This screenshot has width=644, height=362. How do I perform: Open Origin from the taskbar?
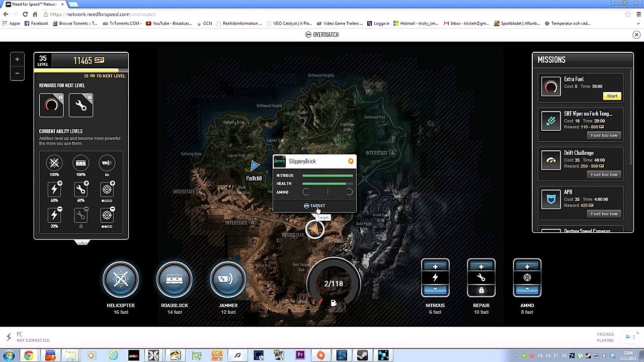click(x=320, y=355)
